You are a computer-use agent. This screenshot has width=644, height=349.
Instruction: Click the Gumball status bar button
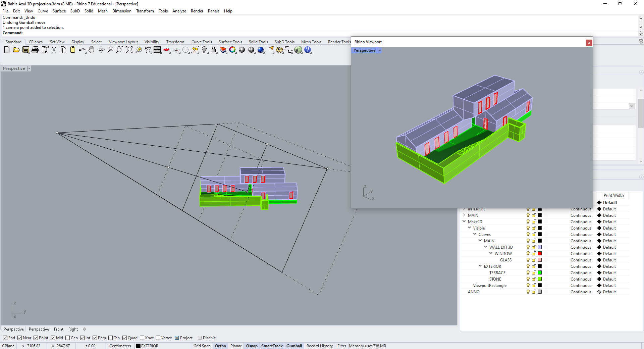point(294,346)
